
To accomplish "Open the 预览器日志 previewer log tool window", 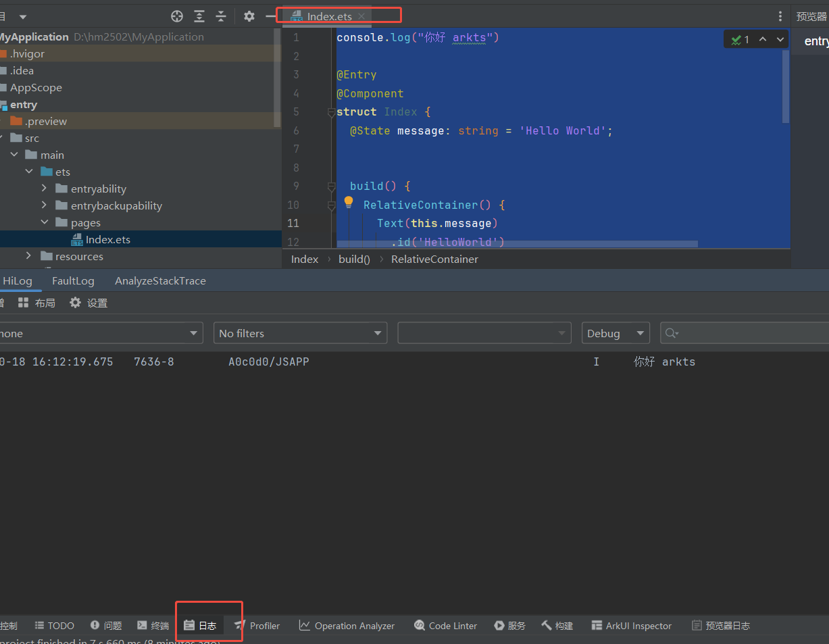I will click(x=720, y=626).
